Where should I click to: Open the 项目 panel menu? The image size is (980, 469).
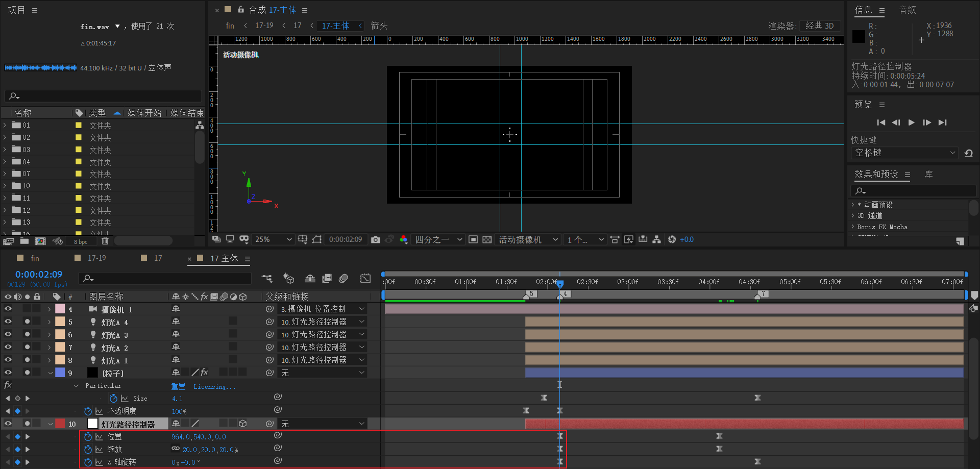click(35, 10)
